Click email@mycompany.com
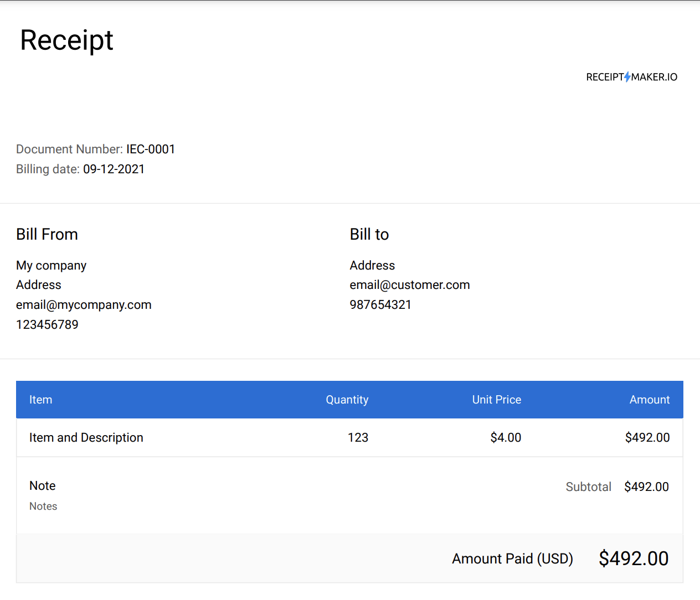The image size is (700, 600). (84, 305)
